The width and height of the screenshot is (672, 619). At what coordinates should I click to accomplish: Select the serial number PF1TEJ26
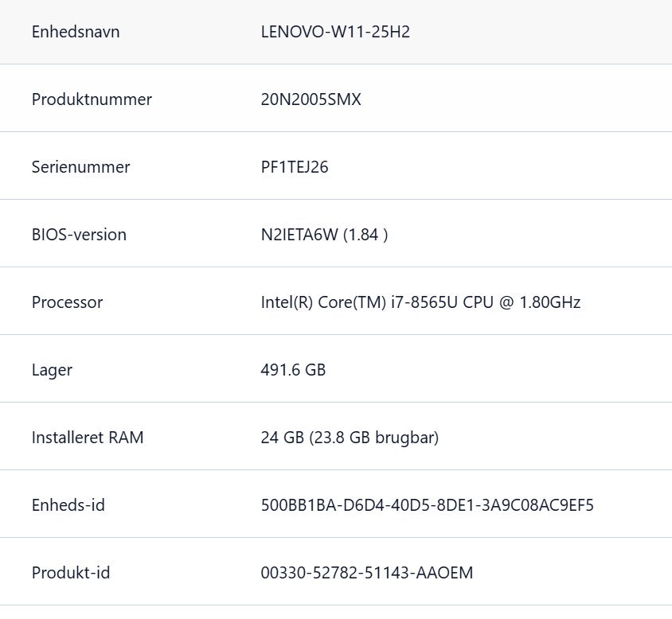tap(295, 167)
